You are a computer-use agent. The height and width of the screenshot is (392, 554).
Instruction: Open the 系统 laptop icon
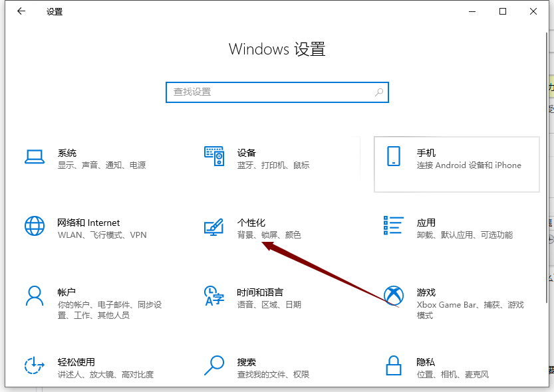point(34,157)
